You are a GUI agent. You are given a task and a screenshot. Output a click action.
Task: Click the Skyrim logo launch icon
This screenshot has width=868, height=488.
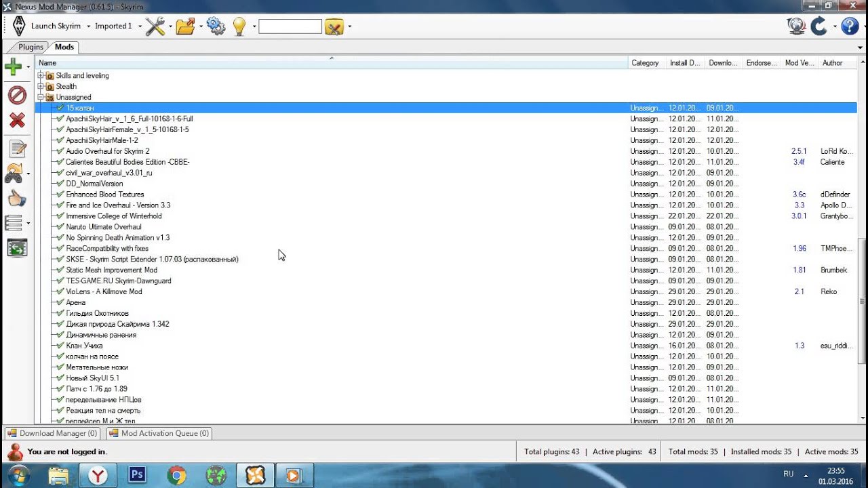tap(18, 26)
